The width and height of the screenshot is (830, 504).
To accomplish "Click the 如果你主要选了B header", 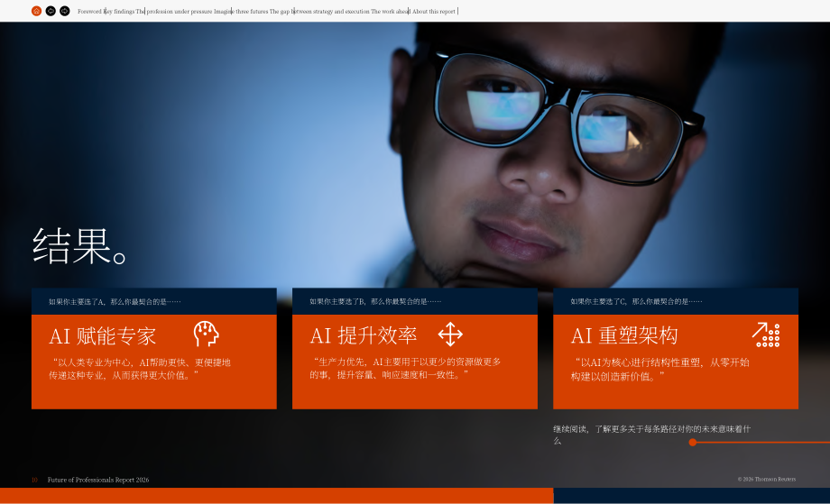I will 375,301.
